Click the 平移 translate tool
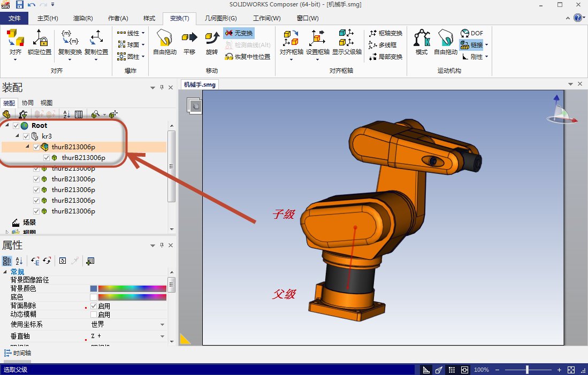This screenshot has height=375, width=588. 189,42
